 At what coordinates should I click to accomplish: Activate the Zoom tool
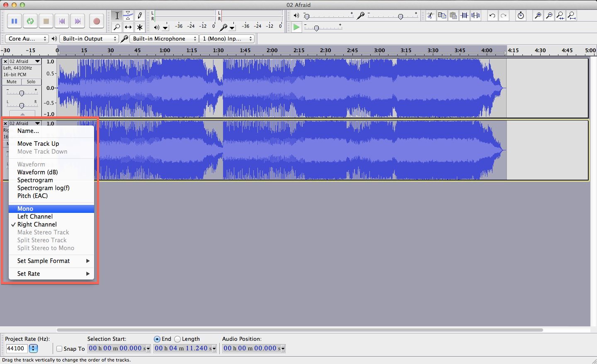[x=116, y=27]
